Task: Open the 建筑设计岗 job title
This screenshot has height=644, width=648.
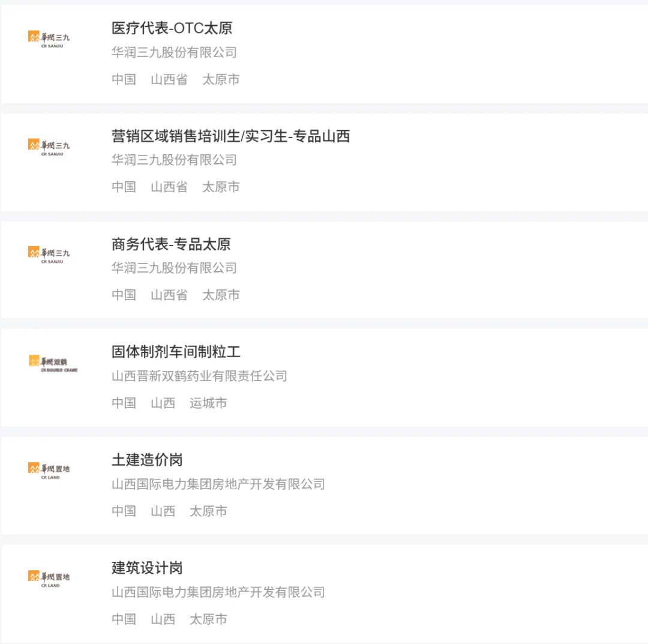Action: pos(147,568)
